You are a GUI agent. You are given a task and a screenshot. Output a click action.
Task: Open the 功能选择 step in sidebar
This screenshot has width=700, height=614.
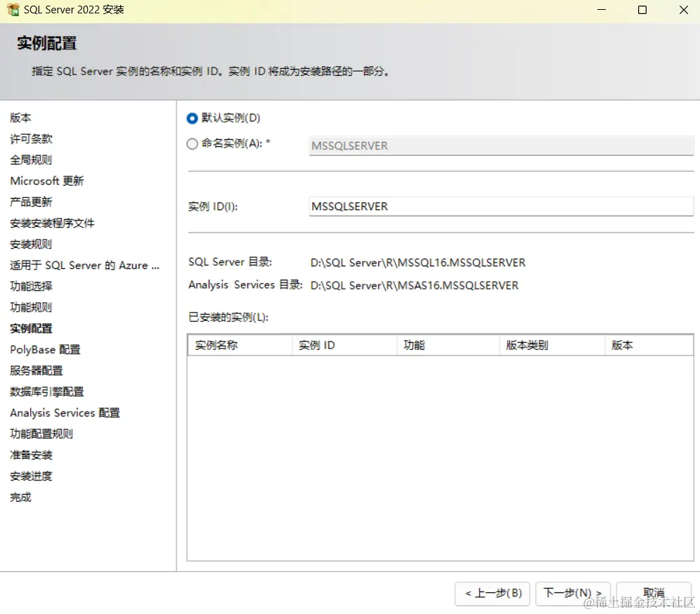[31, 286]
